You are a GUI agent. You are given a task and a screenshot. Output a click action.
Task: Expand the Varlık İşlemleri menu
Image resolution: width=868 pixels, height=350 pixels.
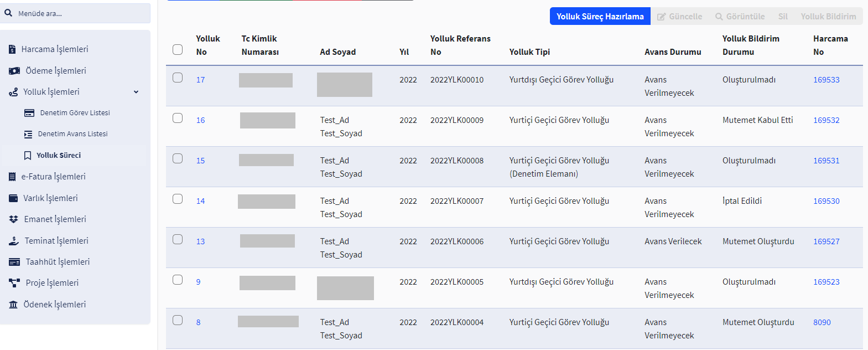click(50, 198)
